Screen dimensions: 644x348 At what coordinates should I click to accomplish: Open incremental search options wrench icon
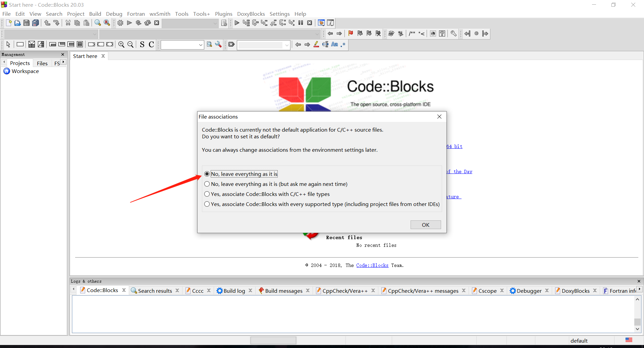[218, 45]
